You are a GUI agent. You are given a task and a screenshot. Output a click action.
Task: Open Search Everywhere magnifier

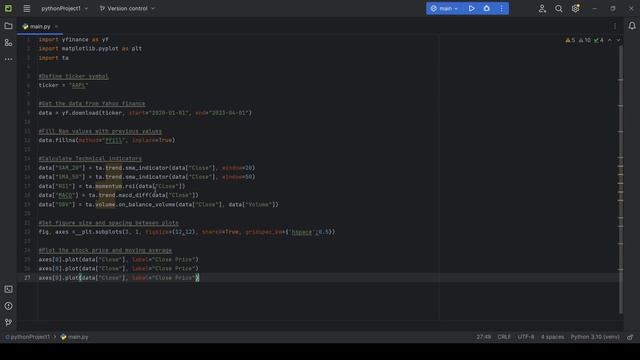558,9
